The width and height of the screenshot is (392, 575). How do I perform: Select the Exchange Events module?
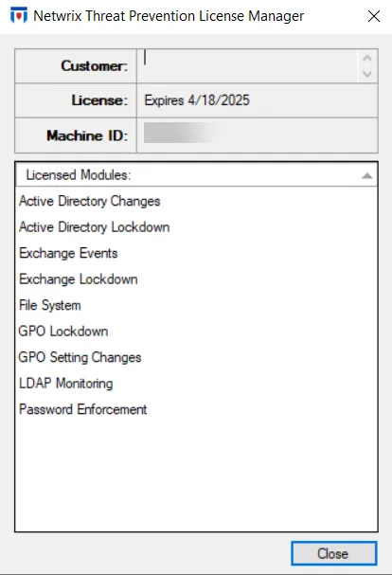68,253
